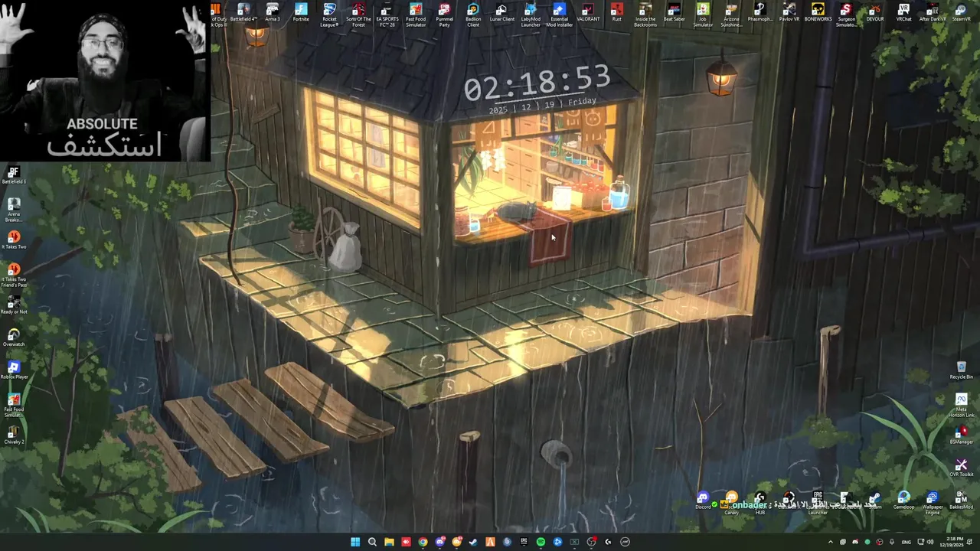Open Arizona Sunshine shortcut
This screenshot has width=980, height=551.
(x=731, y=15)
